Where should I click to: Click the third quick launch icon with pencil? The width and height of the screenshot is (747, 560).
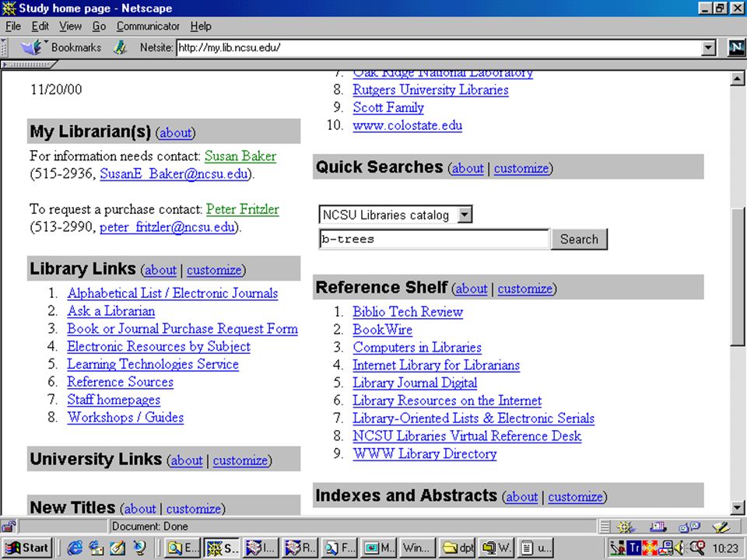point(117,548)
